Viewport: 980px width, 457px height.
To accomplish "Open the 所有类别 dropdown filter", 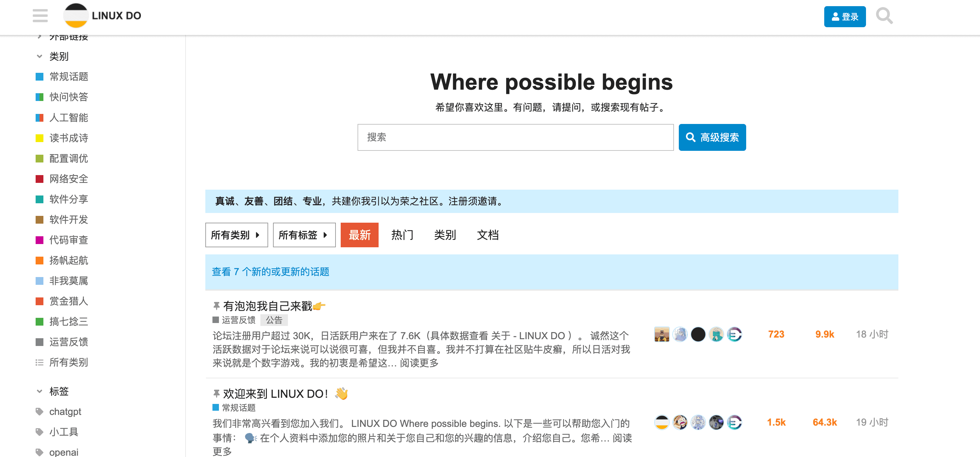I will pyautogui.click(x=236, y=235).
